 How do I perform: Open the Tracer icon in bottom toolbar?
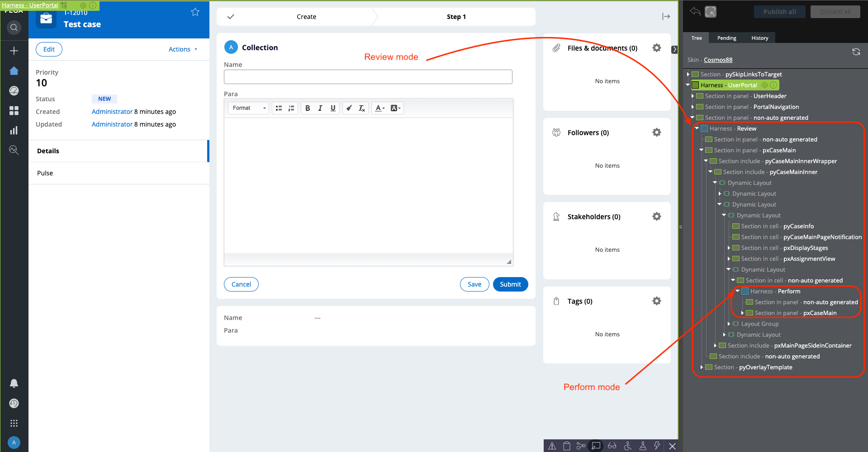point(581,446)
